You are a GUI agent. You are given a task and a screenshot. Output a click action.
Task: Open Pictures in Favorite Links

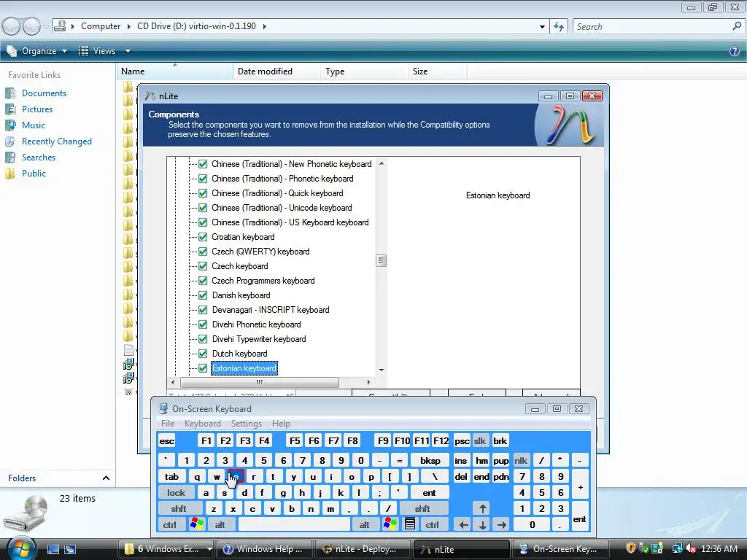click(37, 109)
